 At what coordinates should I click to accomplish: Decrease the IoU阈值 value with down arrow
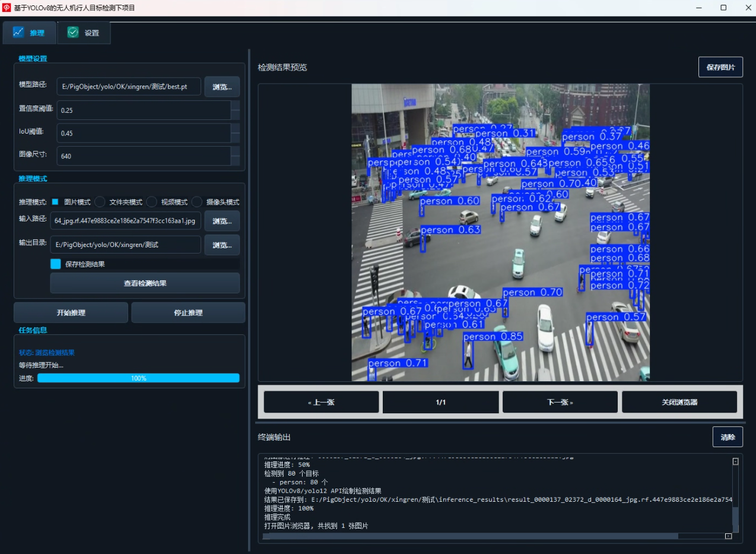point(236,138)
